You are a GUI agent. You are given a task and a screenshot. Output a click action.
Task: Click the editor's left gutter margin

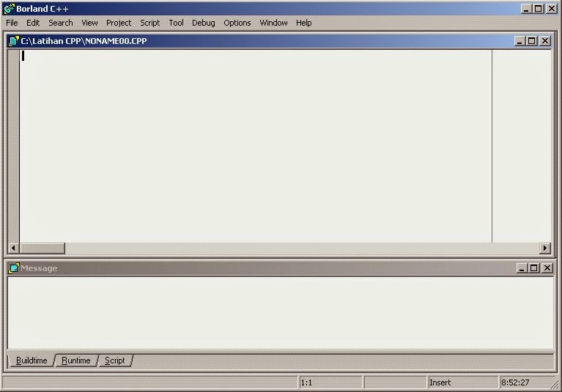[14, 147]
